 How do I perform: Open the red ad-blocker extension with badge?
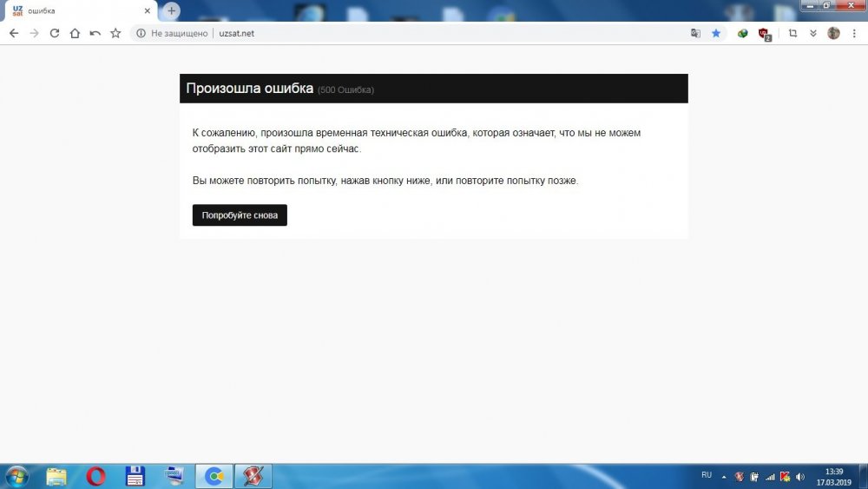[764, 34]
